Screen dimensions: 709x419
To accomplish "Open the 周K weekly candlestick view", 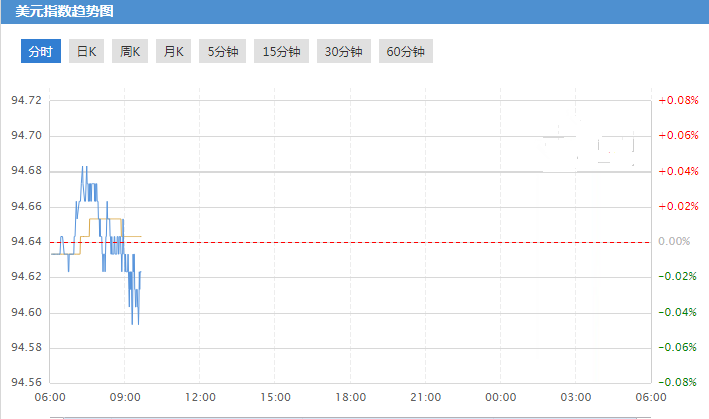I will click(x=130, y=52).
